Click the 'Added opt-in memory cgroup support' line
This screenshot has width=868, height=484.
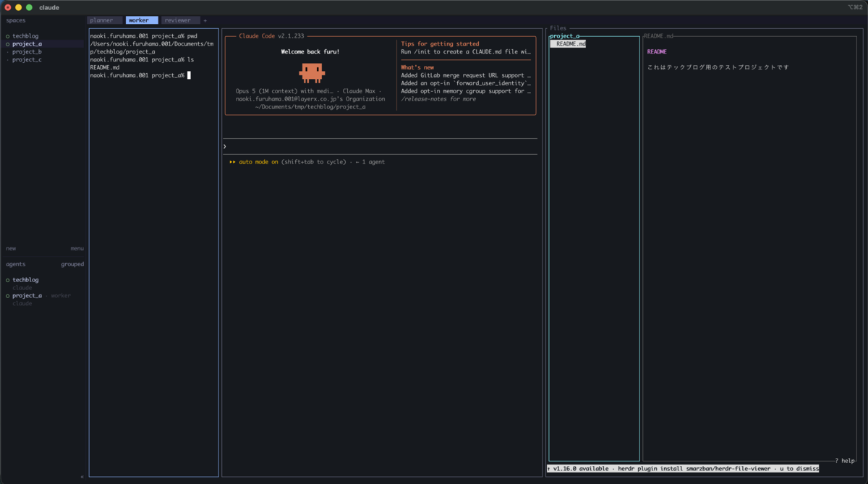[466, 91]
